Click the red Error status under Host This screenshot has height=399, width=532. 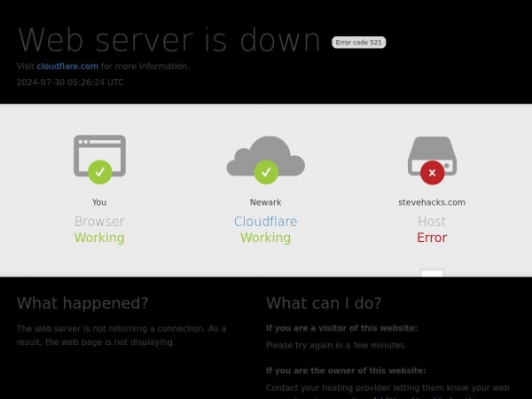click(x=432, y=238)
